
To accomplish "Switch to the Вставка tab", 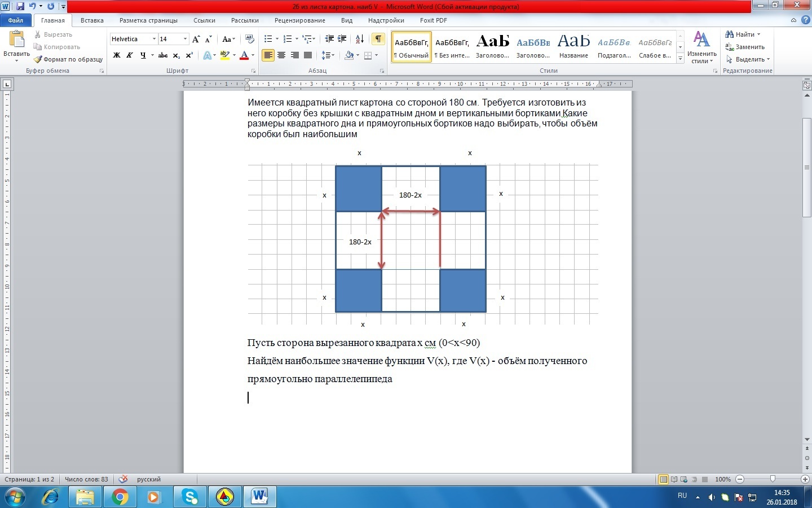I will [92, 20].
